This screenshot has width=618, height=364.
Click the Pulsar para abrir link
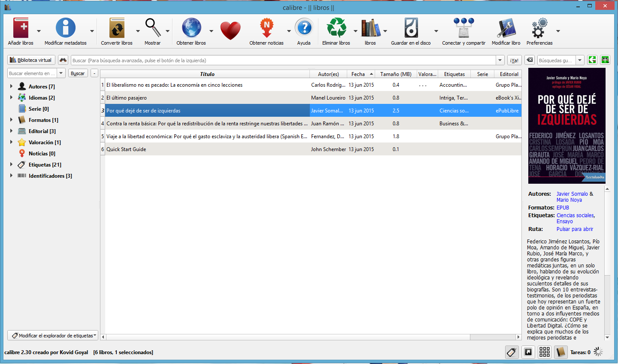(x=575, y=229)
